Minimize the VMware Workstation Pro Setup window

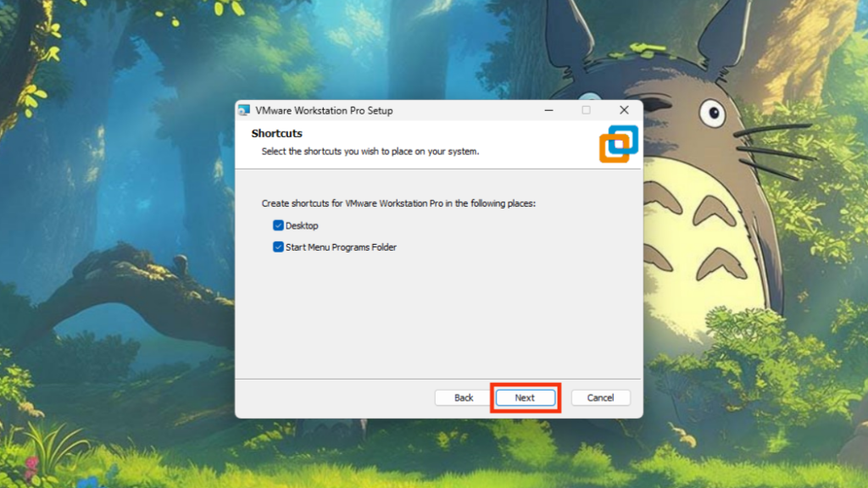547,111
